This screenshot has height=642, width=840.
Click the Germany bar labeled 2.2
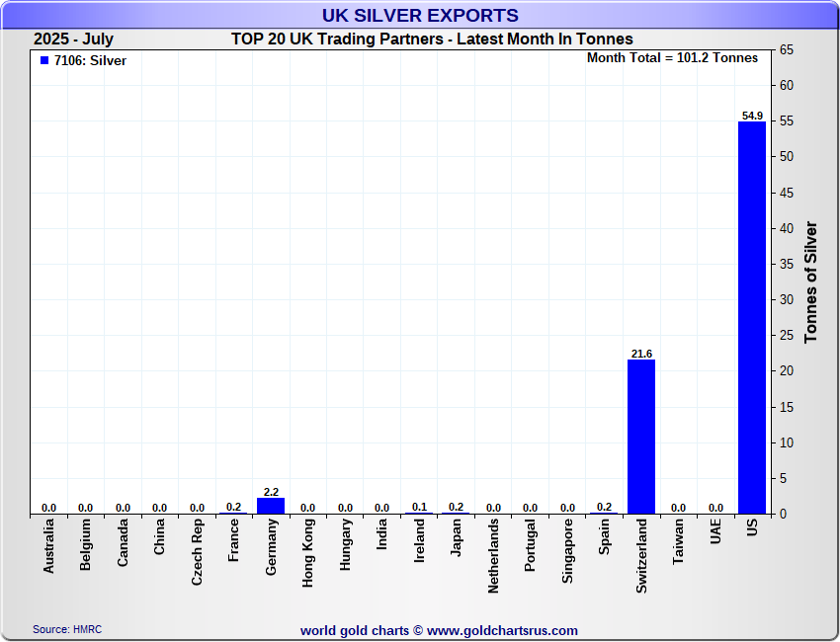click(x=271, y=506)
